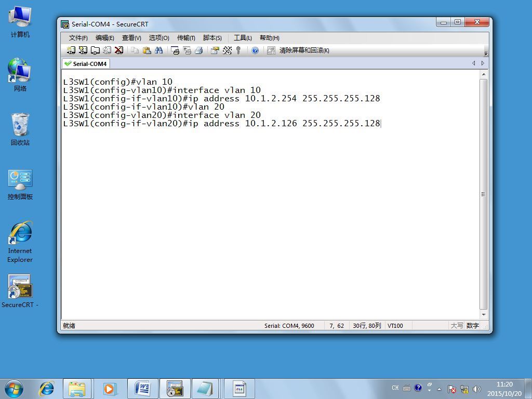Click the greyed Reconnect toolbar icon
Screen dimensions: 532x399
pyautogui.click(x=107, y=50)
